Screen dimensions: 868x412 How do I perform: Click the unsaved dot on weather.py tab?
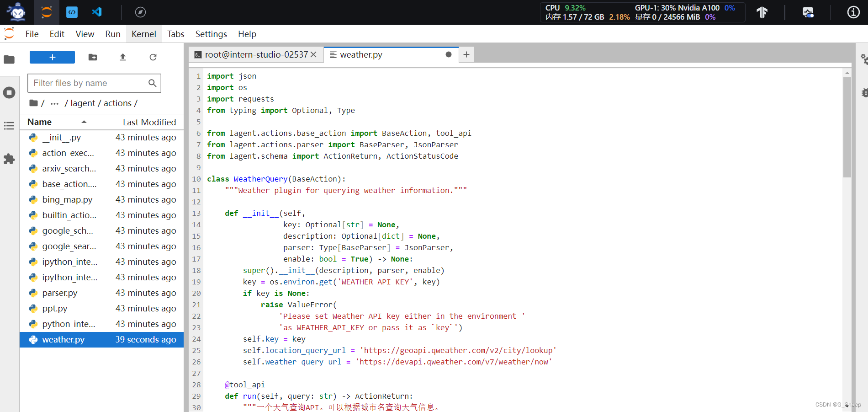click(x=449, y=55)
